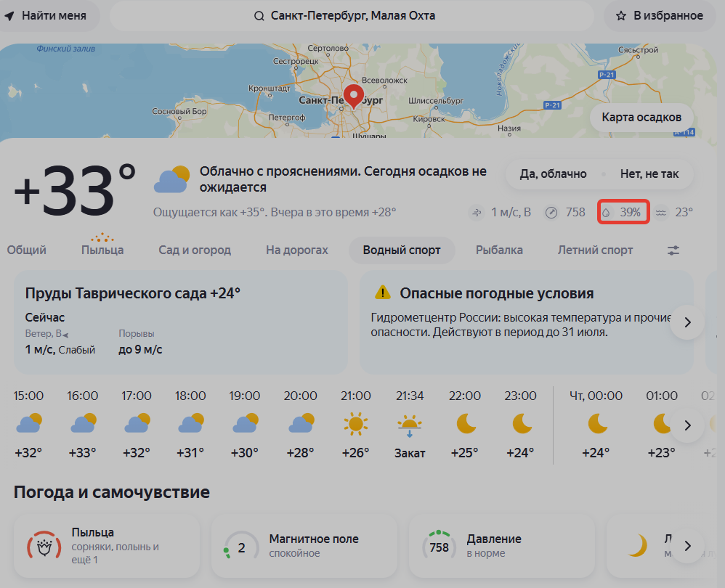This screenshot has width=725, height=588.
Task: Click the 23:00 moon forecast icon
Action: (x=522, y=423)
